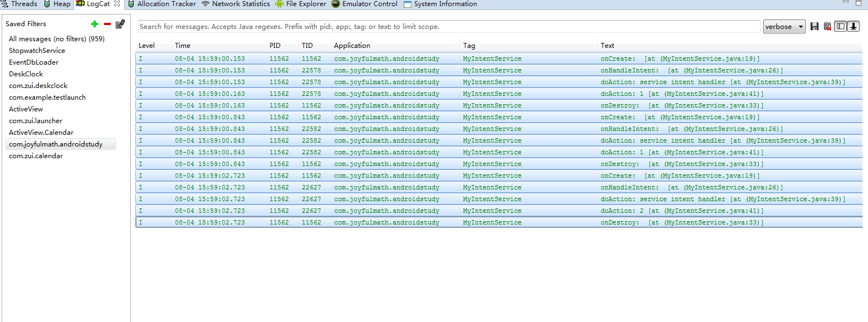The width and height of the screenshot is (868, 322).
Task: Switch to Emulator Control tab
Action: click(x=365, y=4)
